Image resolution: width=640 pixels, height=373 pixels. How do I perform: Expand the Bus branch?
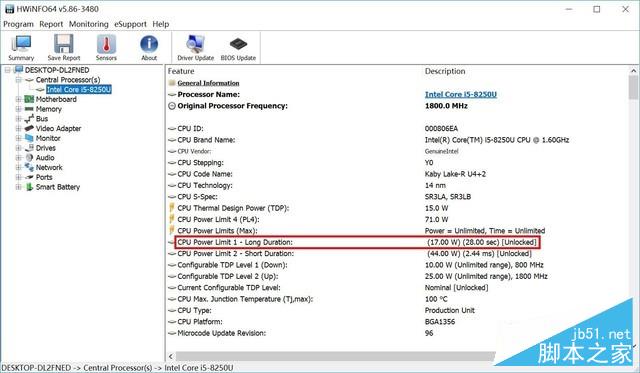click(x=18, y=119)
